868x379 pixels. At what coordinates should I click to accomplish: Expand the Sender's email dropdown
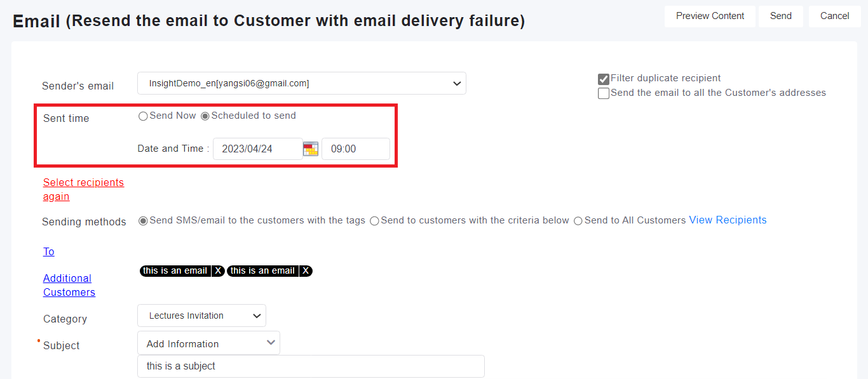tap(302, 83)
